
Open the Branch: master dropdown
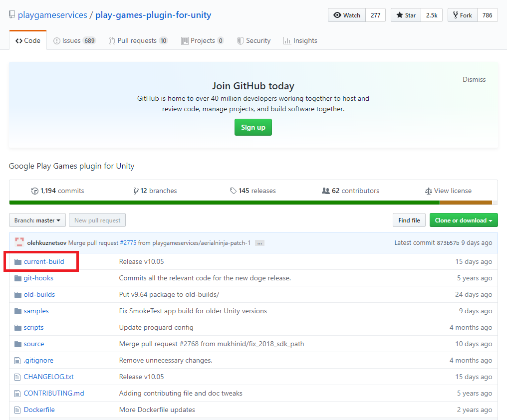click(37, 220)
